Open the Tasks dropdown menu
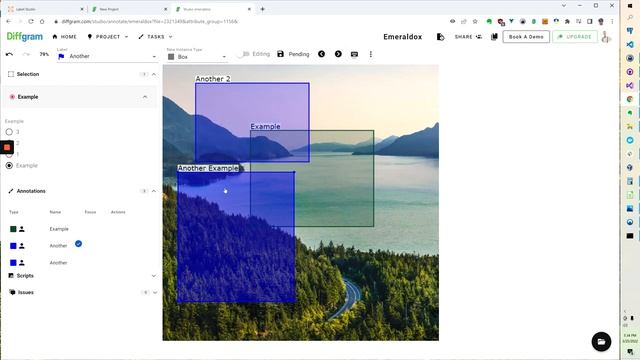This screenshot has height=360, width=640. 155,37
